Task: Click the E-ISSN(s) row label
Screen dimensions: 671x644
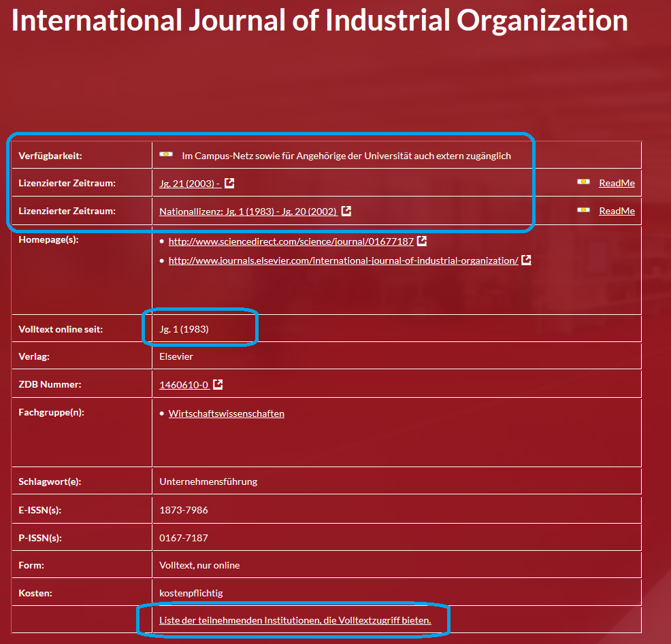Action: coord(39,510)
